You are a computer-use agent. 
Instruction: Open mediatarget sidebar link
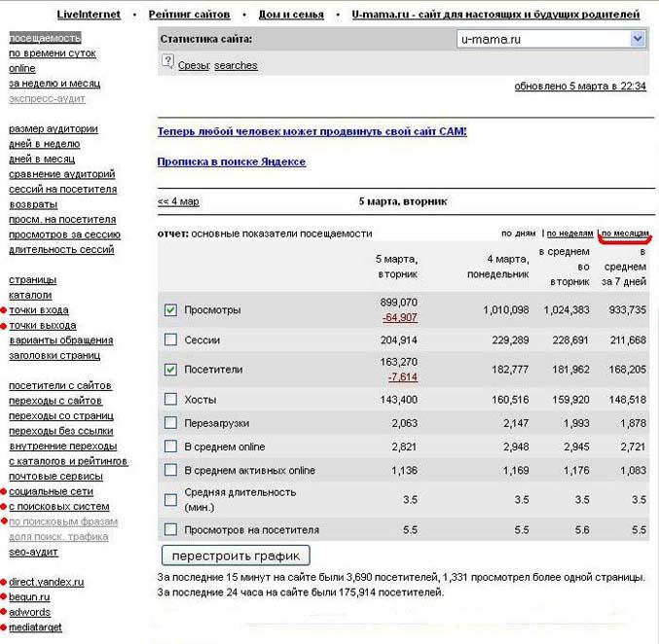coord(35,627)
